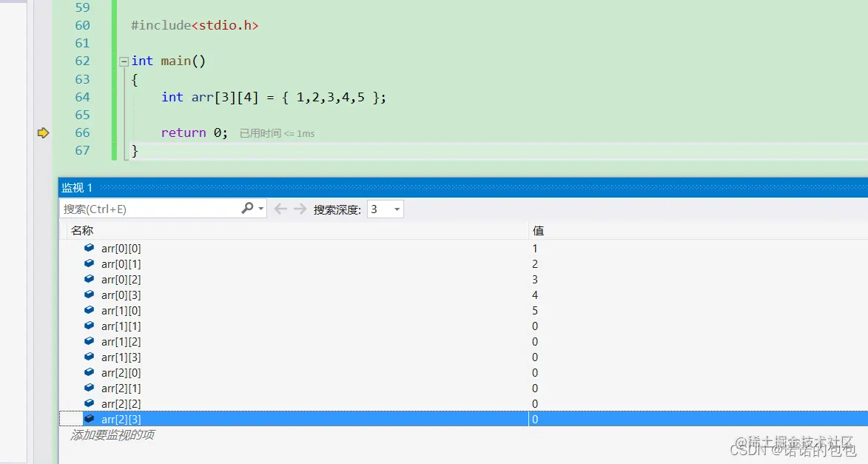
Task: Click value 5 of arr[1][0]
Action: pyautogui.click(x=535, y=311)
